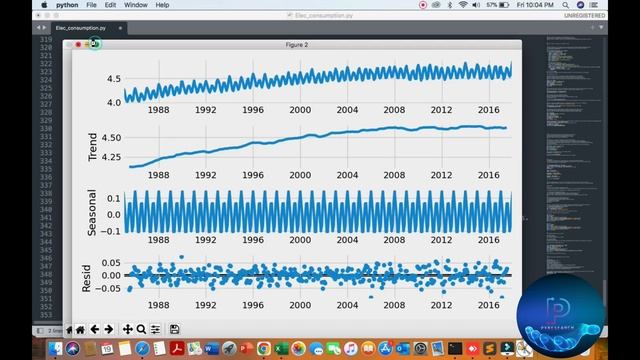Open the Edit menu
This screenshot has height=360, width=640.
[110, 5]
